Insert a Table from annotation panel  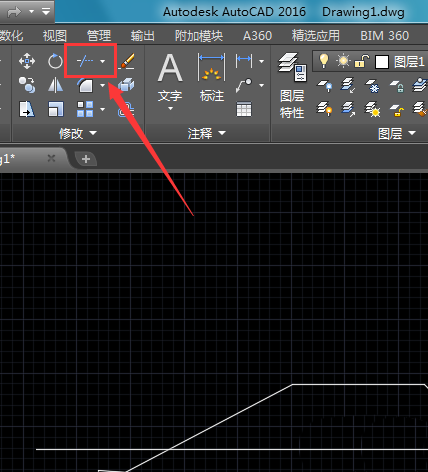click(244, 109)
